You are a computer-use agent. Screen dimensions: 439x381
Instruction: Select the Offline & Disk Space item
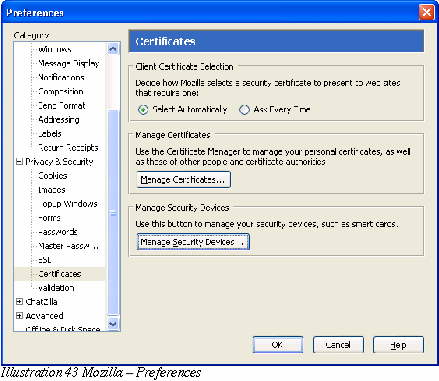[x=63, y=328]
